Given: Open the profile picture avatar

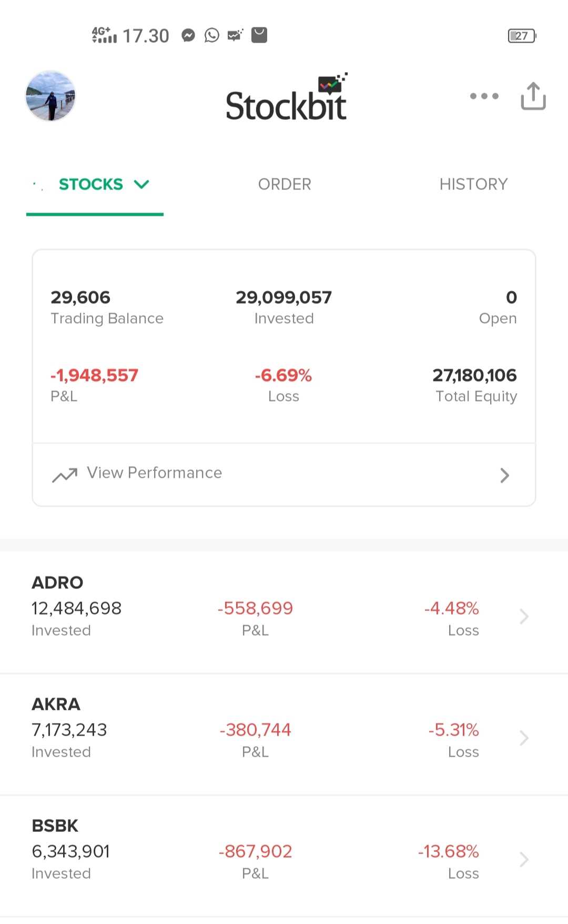Looking at the screenshot, I should (50, 96).
